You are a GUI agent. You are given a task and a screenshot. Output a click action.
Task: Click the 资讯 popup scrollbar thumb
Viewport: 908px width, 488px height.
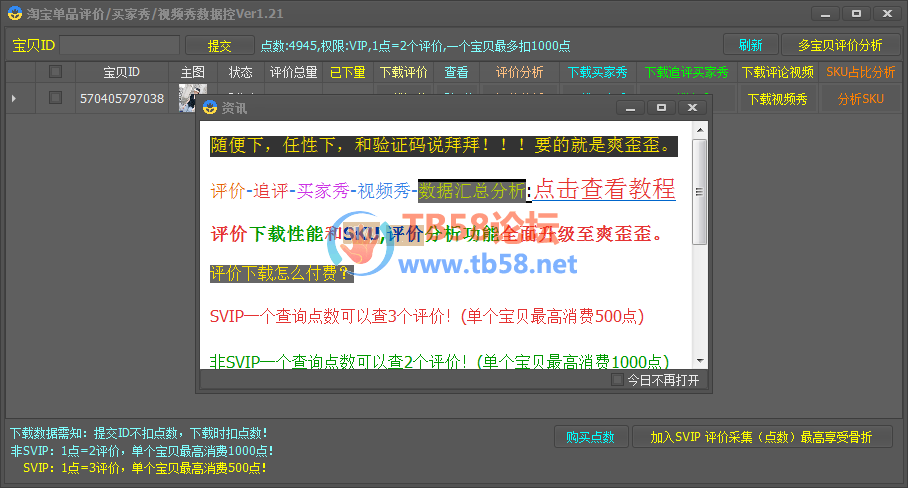(700, 192)
